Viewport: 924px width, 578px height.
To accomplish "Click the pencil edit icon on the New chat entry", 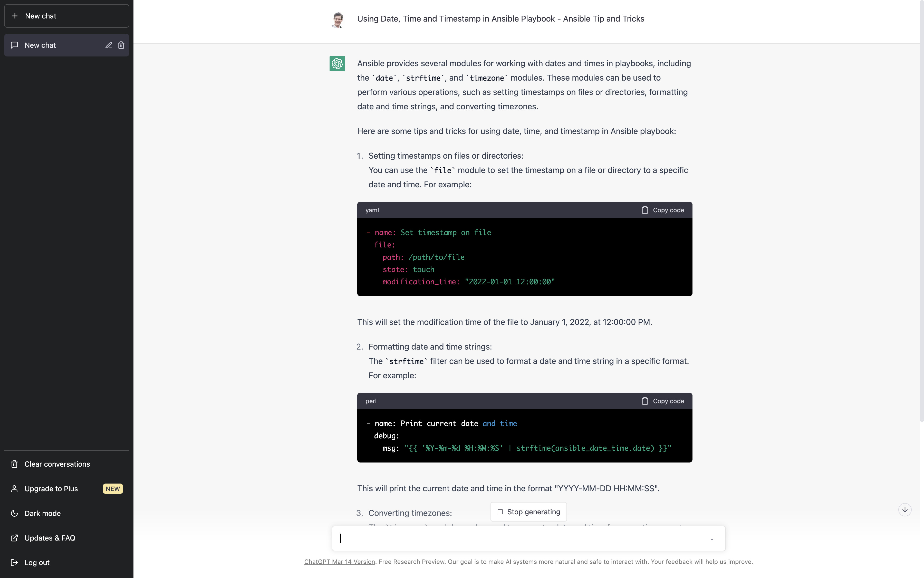I will (x=109, y=45).
